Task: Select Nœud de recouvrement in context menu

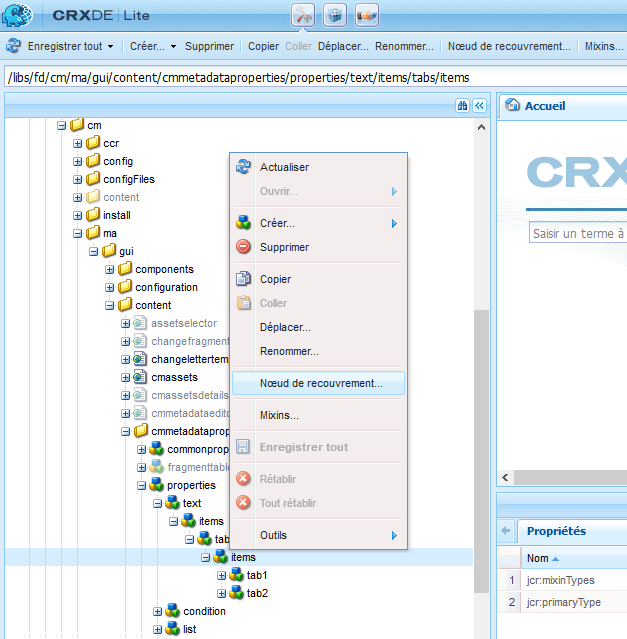Action: 318,383
